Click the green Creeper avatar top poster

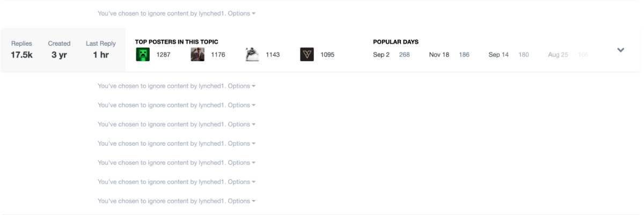(143, 55)
